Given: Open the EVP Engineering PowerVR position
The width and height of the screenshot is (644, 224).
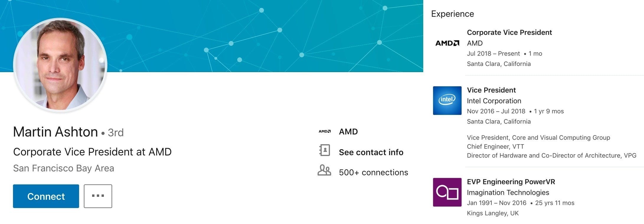Looking at the screenshot, I should (x=511, y=182).
